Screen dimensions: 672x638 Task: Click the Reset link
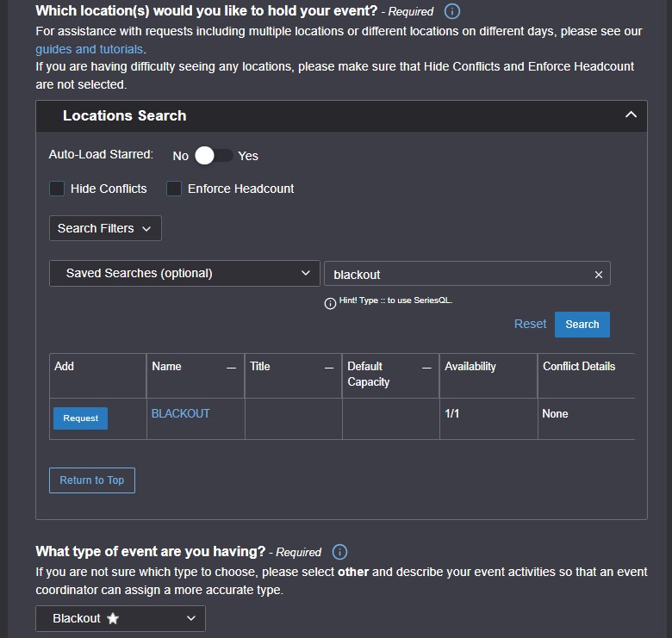530,324
